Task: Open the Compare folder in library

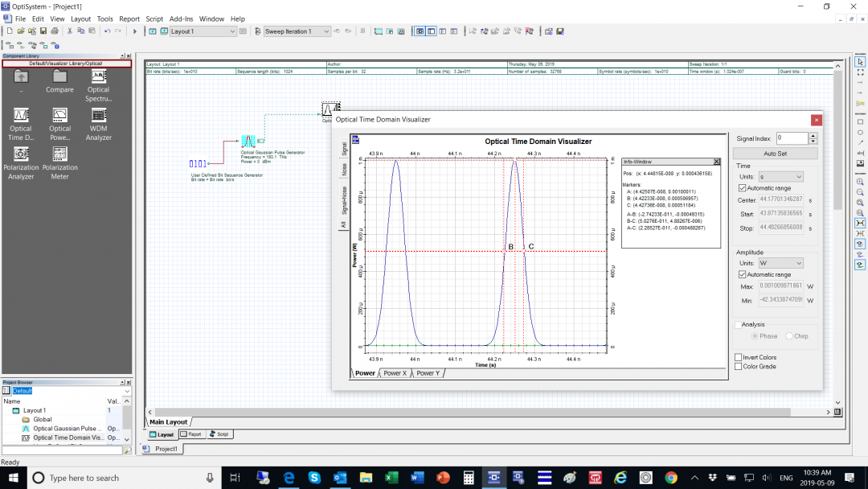Action: (60, 77)
